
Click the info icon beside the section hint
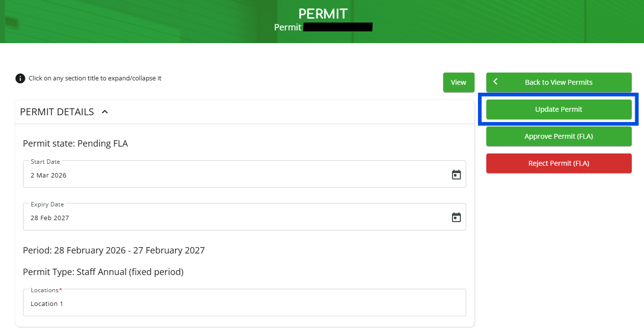coord(20,78)
